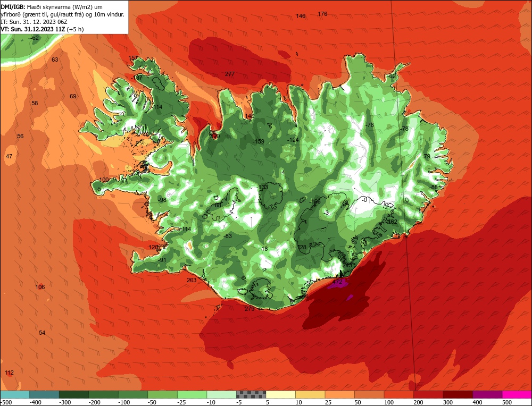
Task: Select the flux value 279 off the south coast
Action: (x=250, y=309)
